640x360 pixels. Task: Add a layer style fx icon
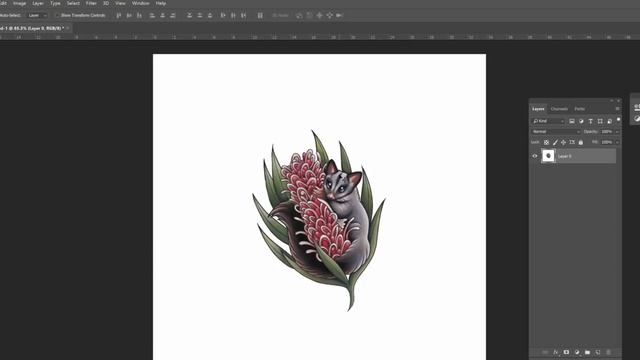[x=556, y=352]
